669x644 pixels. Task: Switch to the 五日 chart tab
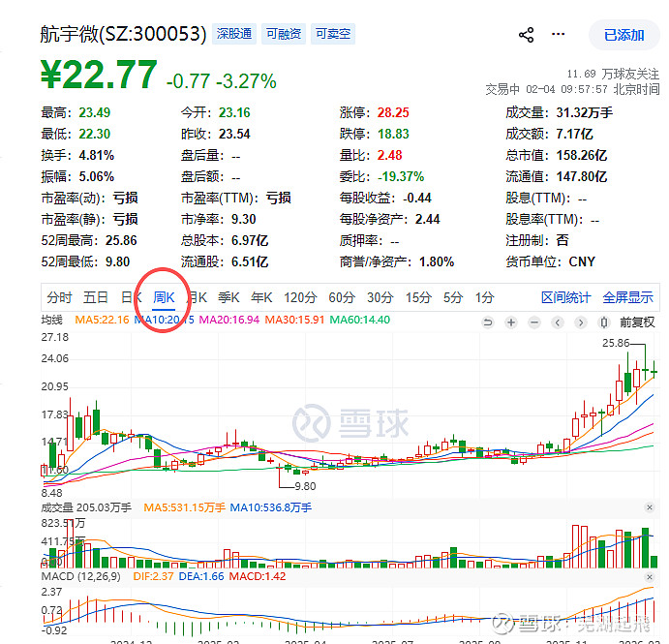point(96,297)
